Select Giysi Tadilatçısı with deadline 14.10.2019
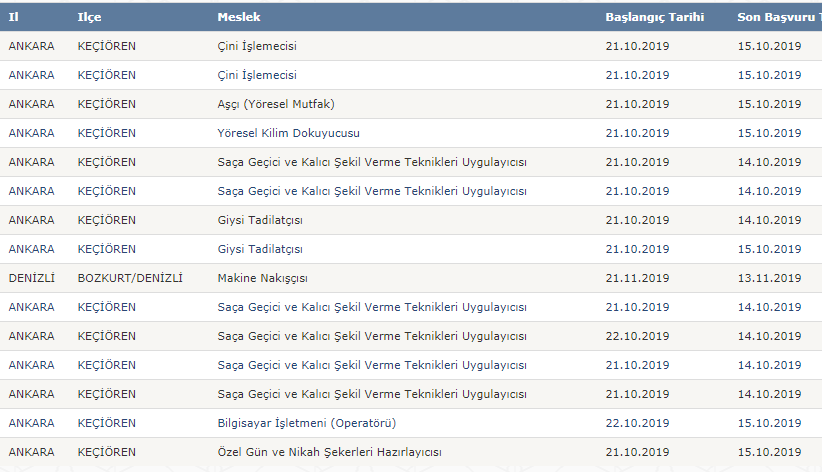Image resolution: width=822 pixels, height=472 pixels. click(x=260, y=220)
